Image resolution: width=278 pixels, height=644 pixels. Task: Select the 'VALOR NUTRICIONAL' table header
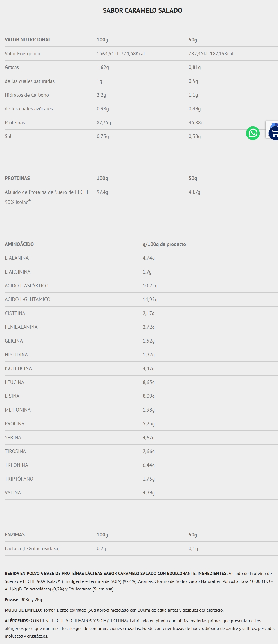point(28,40)
